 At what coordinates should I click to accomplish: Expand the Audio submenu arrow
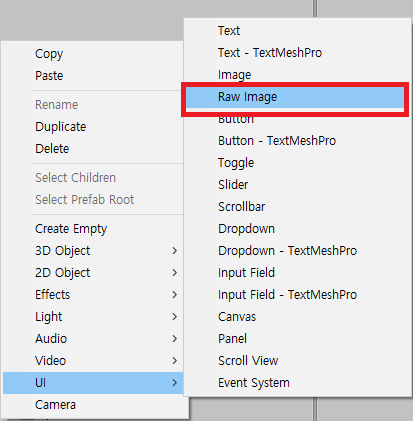[174, 339]
